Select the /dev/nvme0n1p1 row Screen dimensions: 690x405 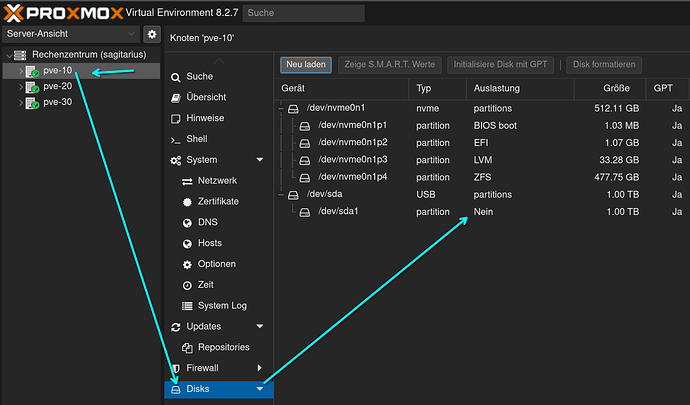pyautogui.click(x=482, y=125)
